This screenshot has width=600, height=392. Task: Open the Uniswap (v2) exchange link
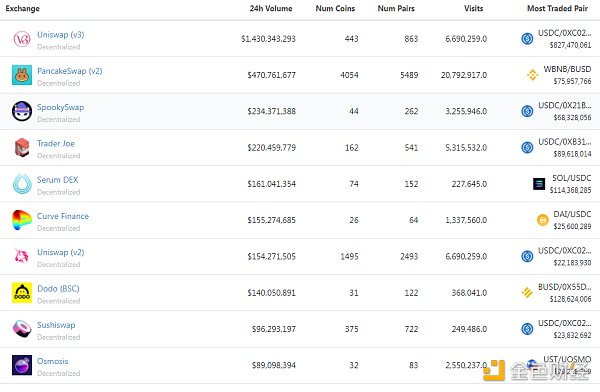(x=60, y=252)
